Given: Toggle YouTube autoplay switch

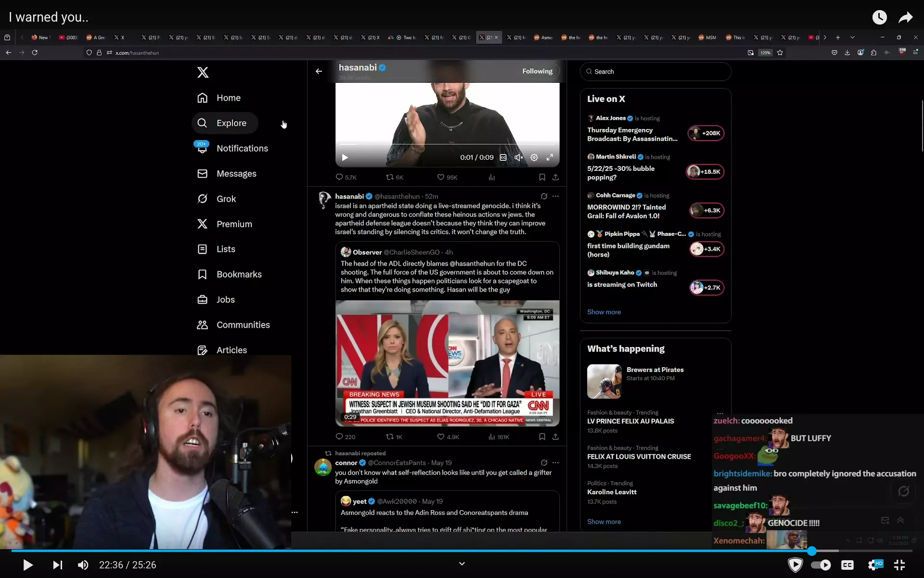Looking at the screenshot, I should click(x=821, y=565).
